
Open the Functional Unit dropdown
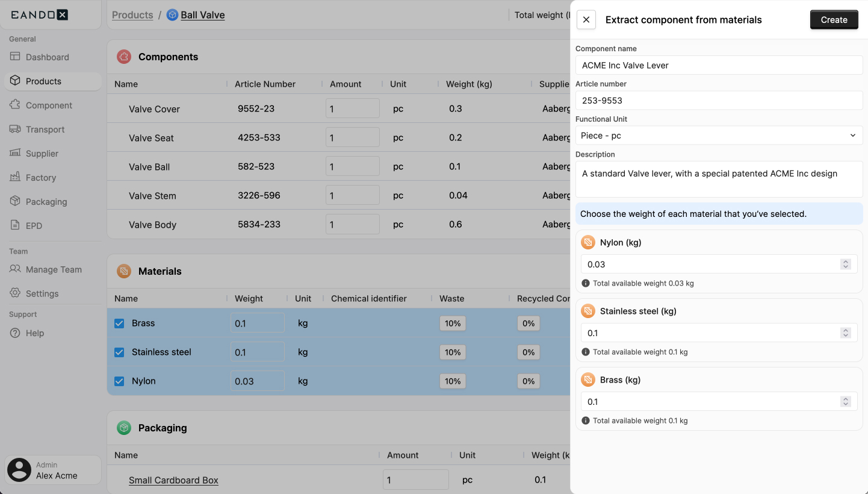tap(719, 135)
